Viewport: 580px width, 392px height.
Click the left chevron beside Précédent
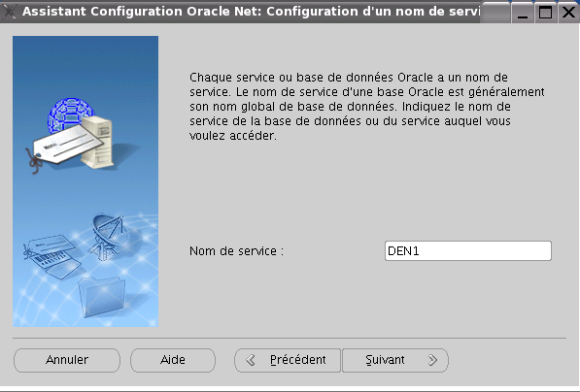click(251, 360)
